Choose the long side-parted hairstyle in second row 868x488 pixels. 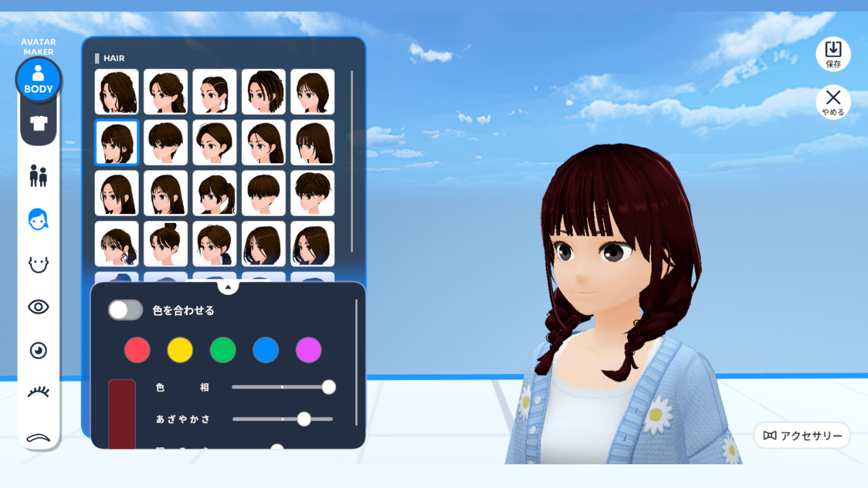pos(264,142)
